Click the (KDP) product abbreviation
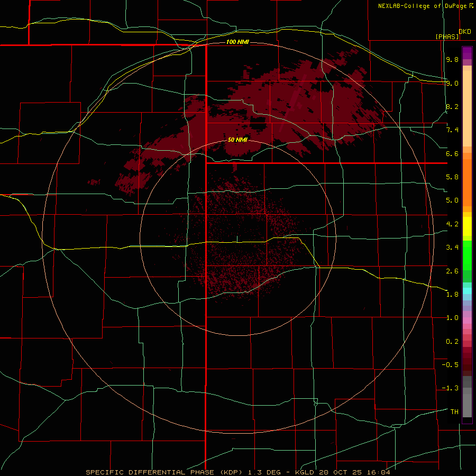The image size is (476, 476). (x=232, y=472)
